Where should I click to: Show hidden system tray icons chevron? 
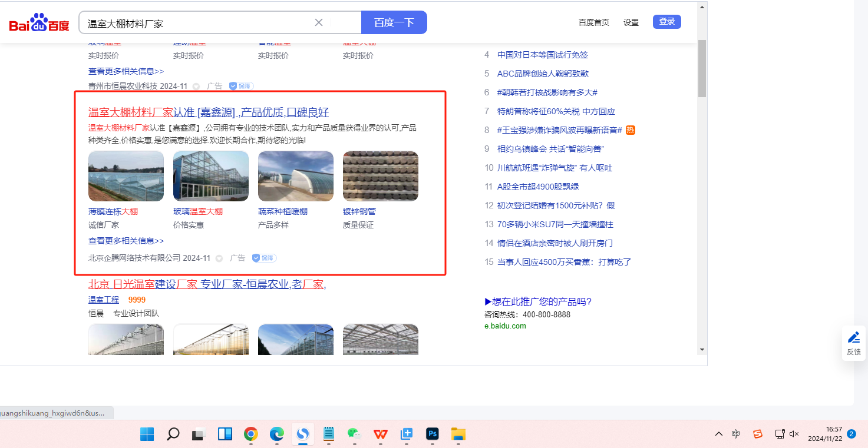click(718, 434)
